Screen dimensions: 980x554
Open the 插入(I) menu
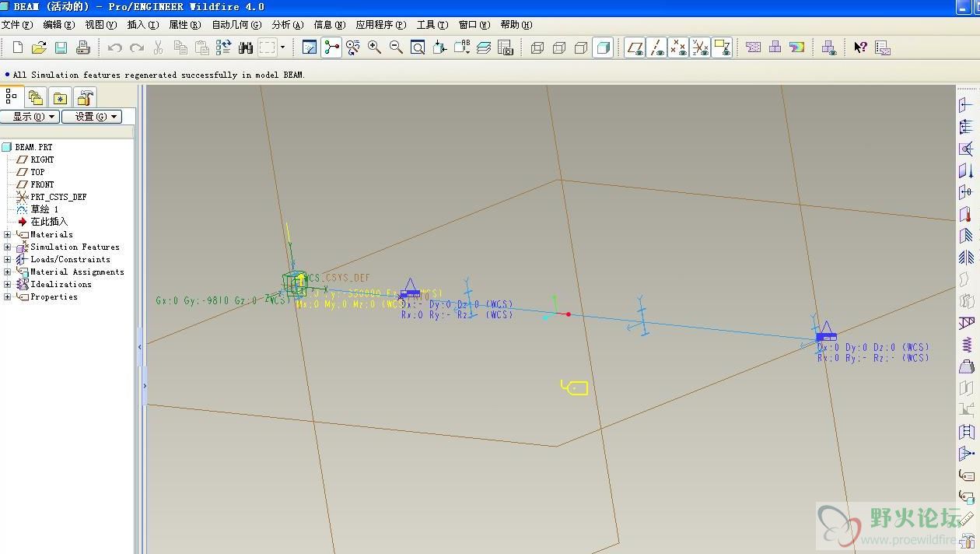[x=143, y=25]
